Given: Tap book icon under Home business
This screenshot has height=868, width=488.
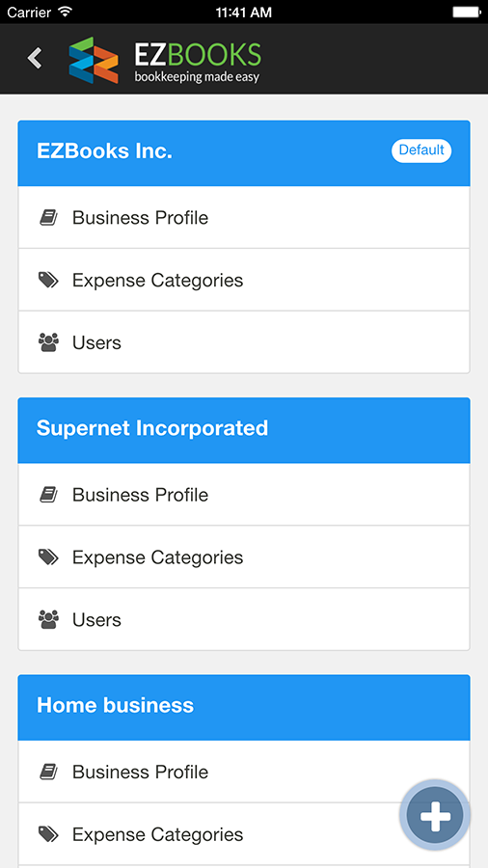Looking at the screenshot, I should pyautogui.click(x=48, y=772).
